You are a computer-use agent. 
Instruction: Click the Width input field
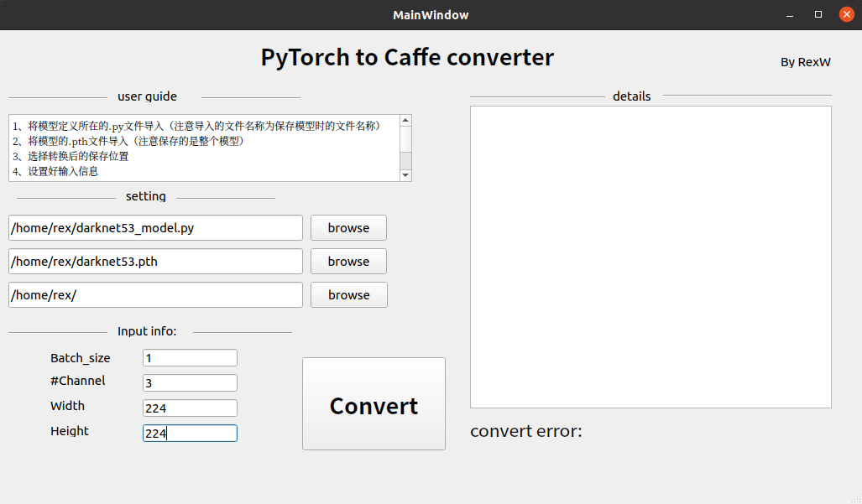[190, 408]
